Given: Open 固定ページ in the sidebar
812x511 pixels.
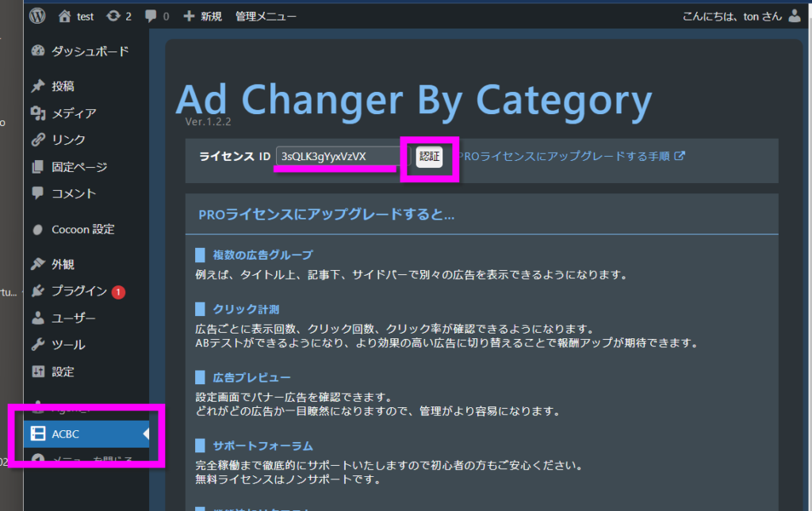Looking at the screenshot, I should [79, 167].
